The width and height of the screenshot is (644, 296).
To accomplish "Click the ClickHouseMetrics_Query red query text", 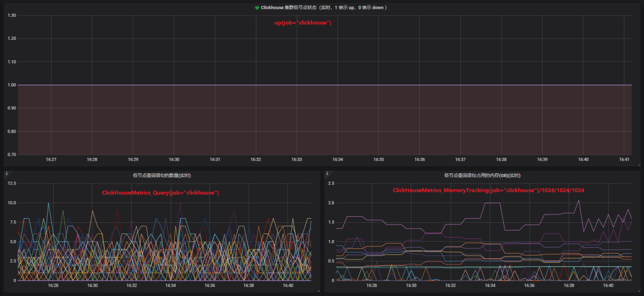I will [160, 193].
